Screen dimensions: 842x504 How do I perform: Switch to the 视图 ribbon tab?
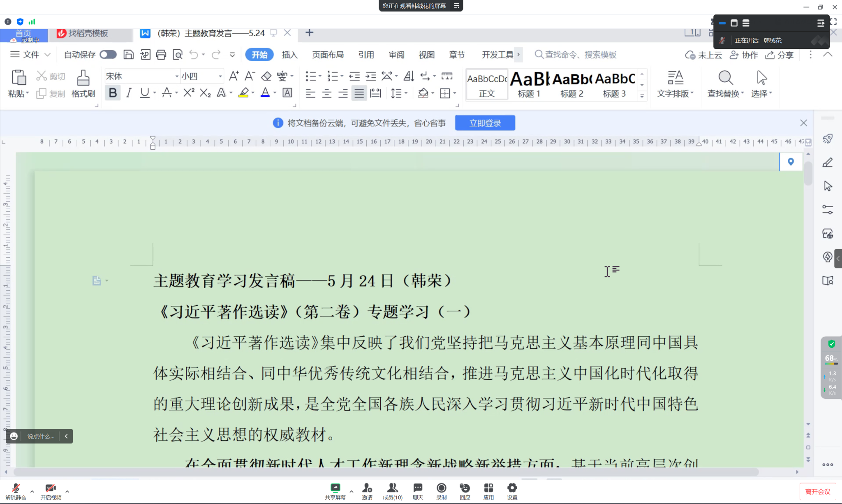[426, 55]
